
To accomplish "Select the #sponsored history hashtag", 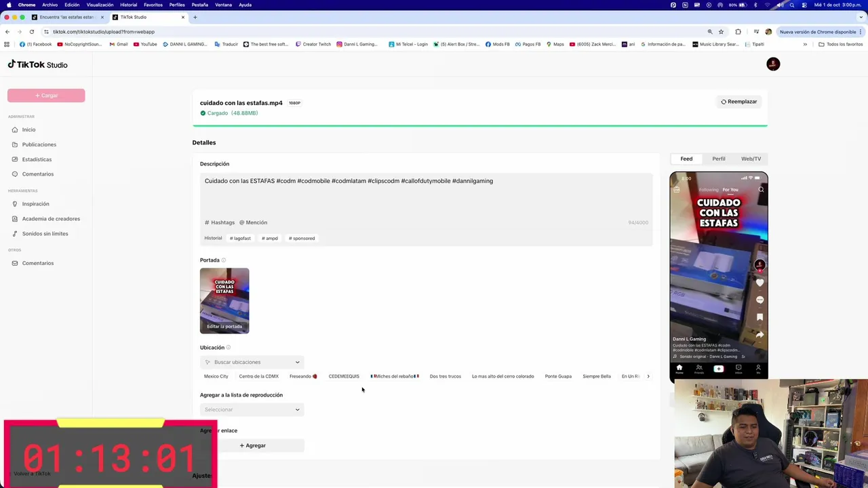I will (302, 238).
